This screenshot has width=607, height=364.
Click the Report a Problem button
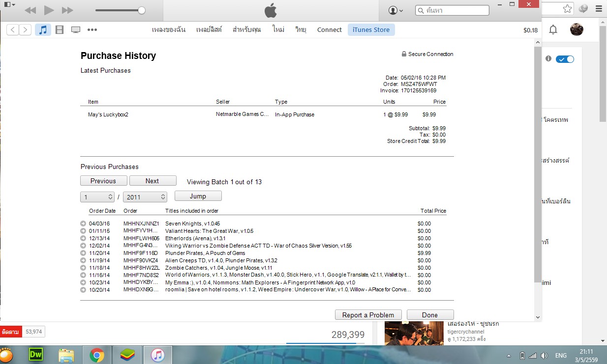(368, 315)
